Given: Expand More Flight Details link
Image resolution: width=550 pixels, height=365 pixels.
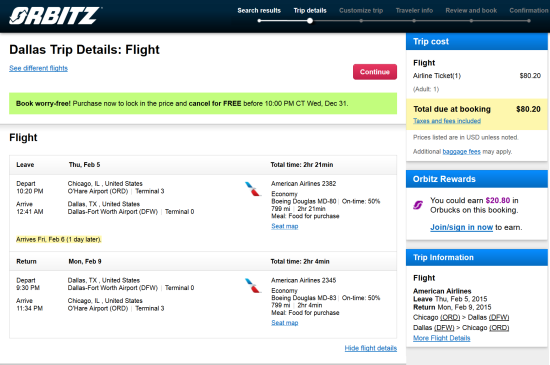Looking at the screenshot, I should [x=442, y=338].
